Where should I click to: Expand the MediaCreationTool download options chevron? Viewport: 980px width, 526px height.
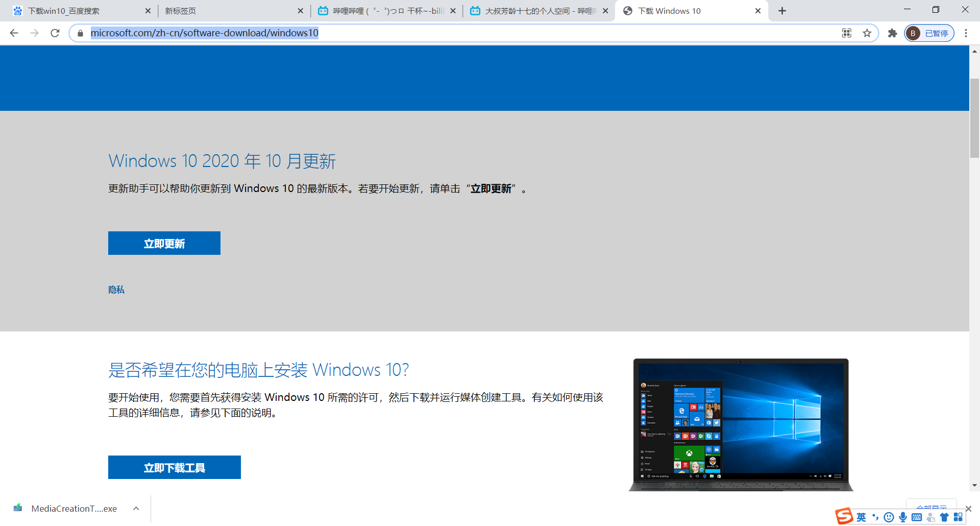(136, 509)
